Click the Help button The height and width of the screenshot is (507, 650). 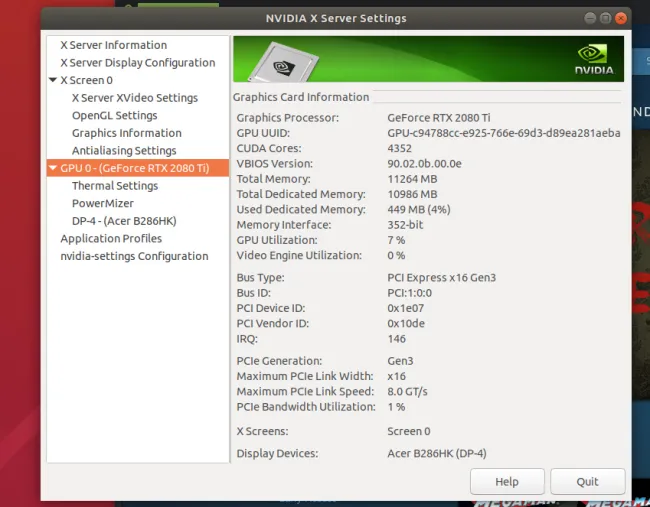tap(507, 481)
